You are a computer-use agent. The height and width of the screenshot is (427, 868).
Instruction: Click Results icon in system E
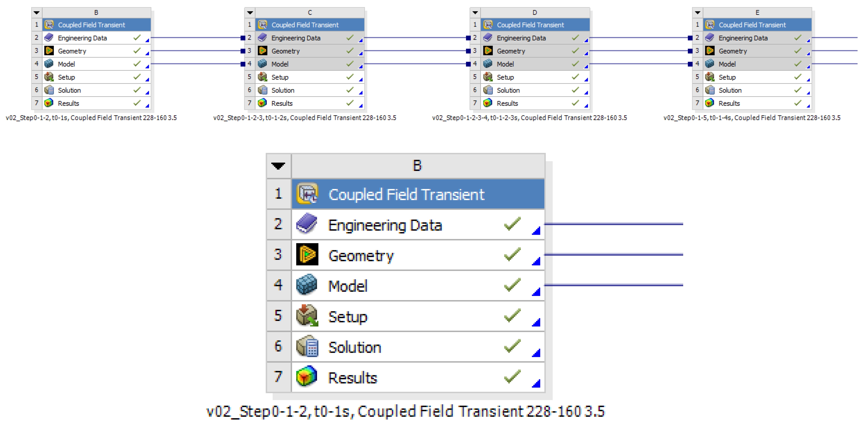[x=710, y=103]
